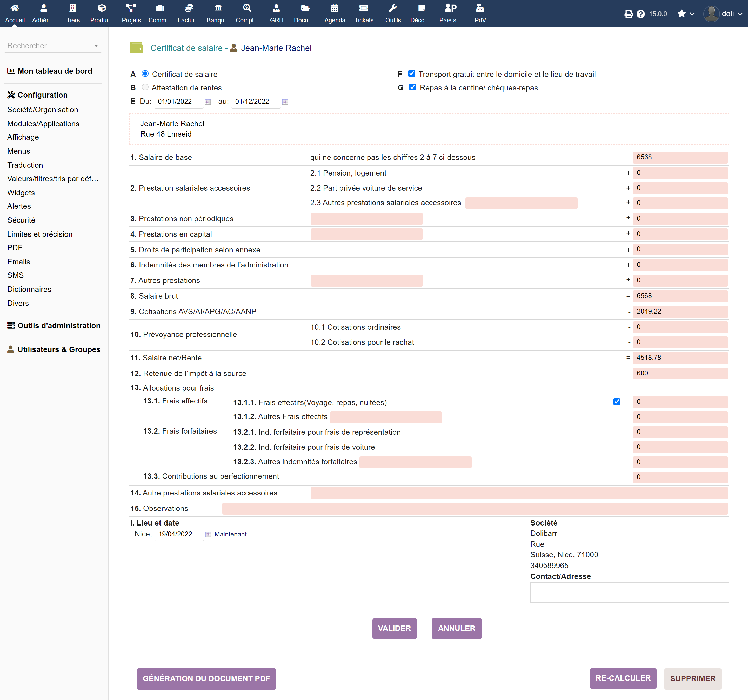Open Dictionnaires in Configuration menu
Image resolution: width=748 pixels, height=700 pixels.
pyautogui.click(x=29, y=289)
